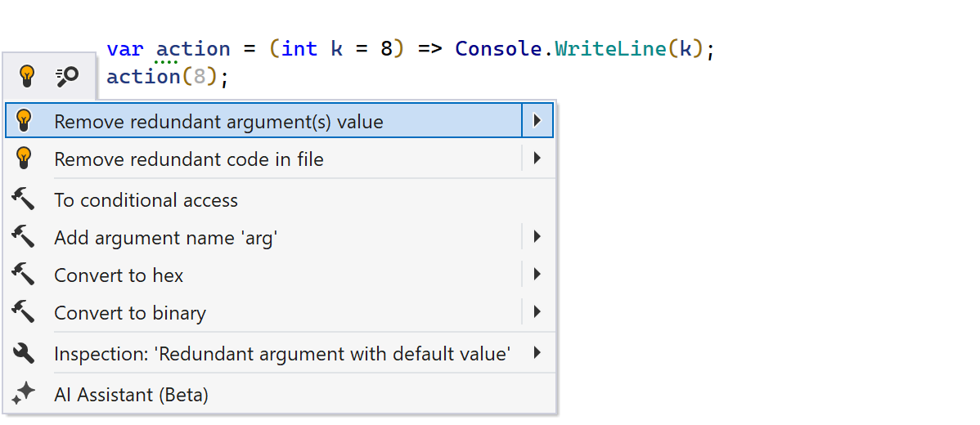Choose Add argument name 'arg'
Image resolution: width=980 pixels, height=425 pixels.
pos(166,238)
